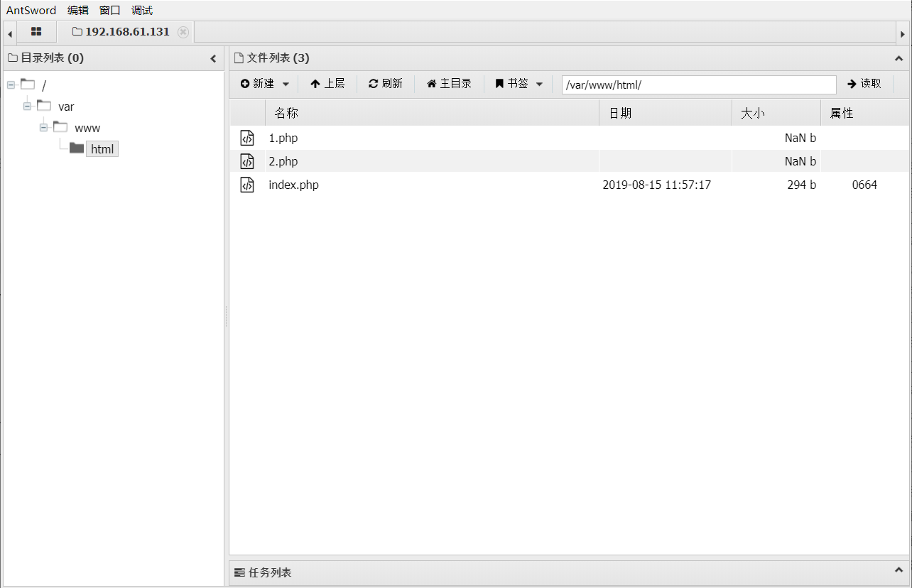
Task: Select the www folder in the tree
Action: 87,128
